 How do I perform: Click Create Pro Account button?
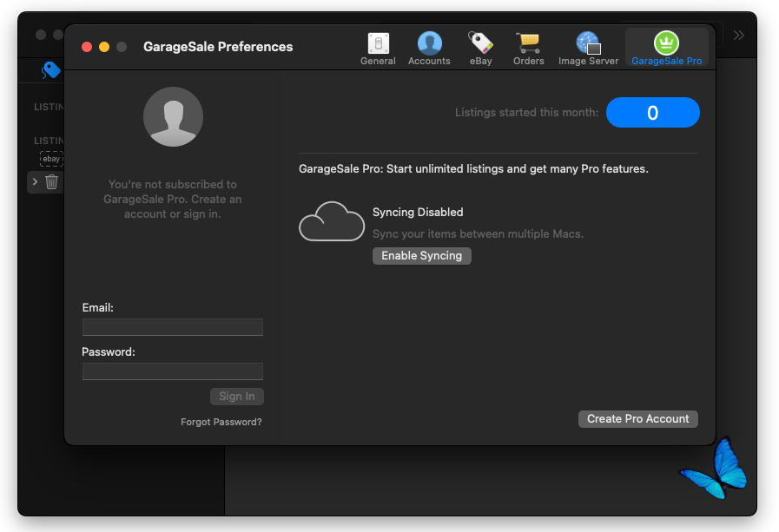[x=638, y=419]
